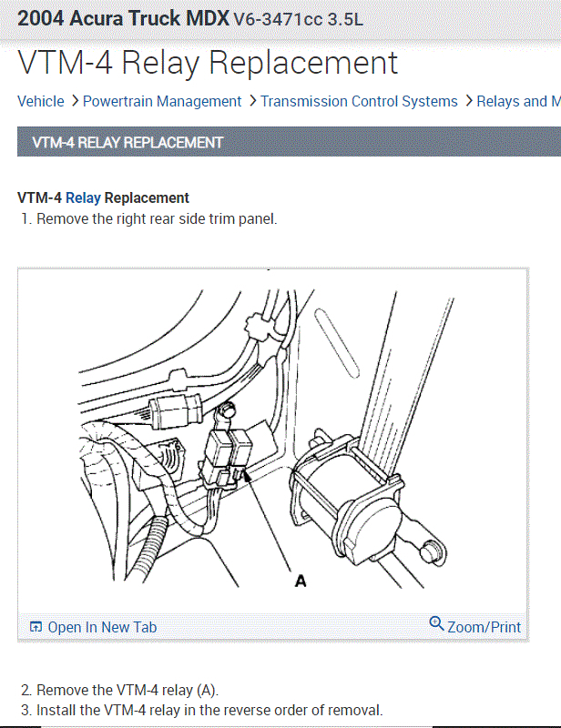Click the wiring harness connector in the illustration
This screenshot has width=561, height=728.
pos(176,411)
